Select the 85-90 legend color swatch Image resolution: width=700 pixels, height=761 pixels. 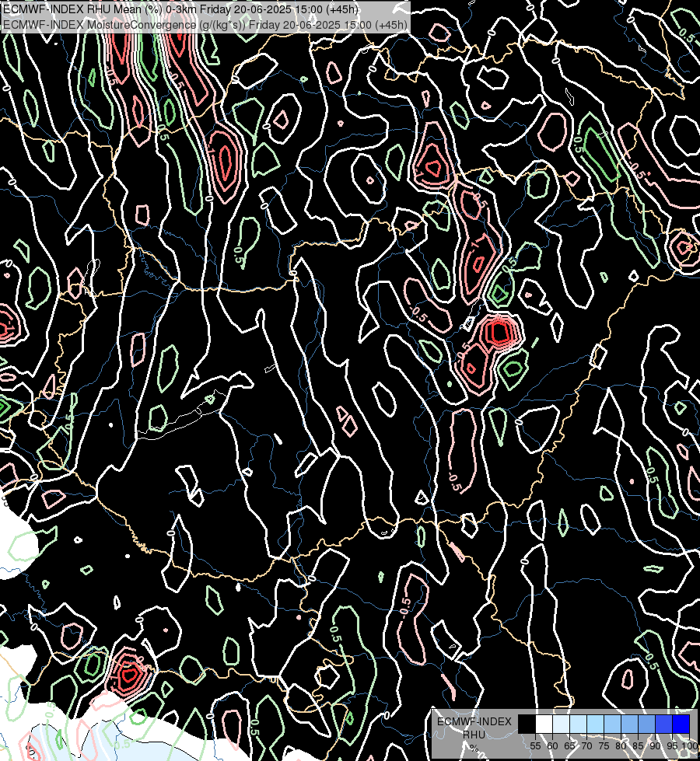click(646, 724)
